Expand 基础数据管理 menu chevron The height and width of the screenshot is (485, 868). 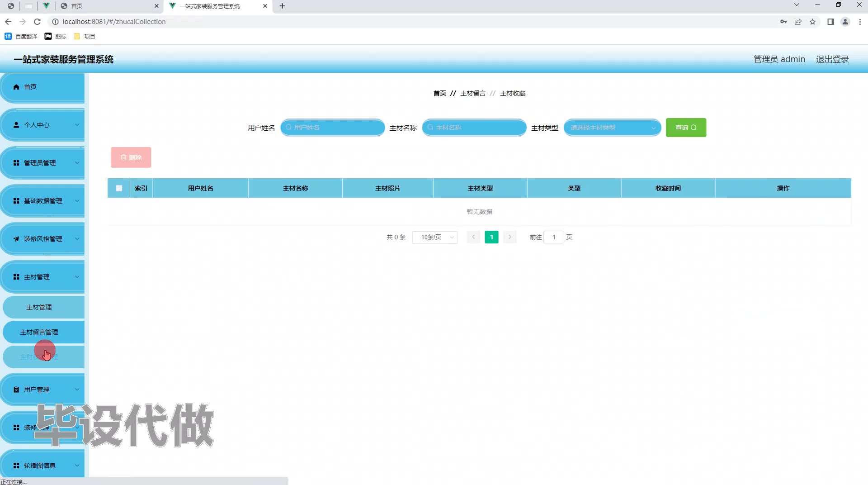click(77, 201)
